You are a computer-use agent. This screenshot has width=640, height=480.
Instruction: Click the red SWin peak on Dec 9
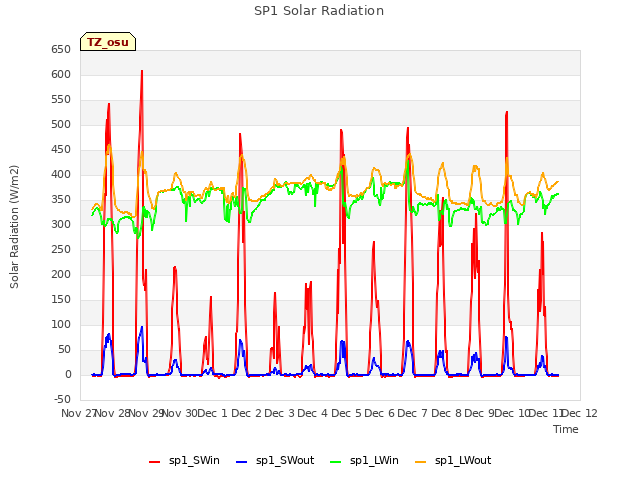507,112
